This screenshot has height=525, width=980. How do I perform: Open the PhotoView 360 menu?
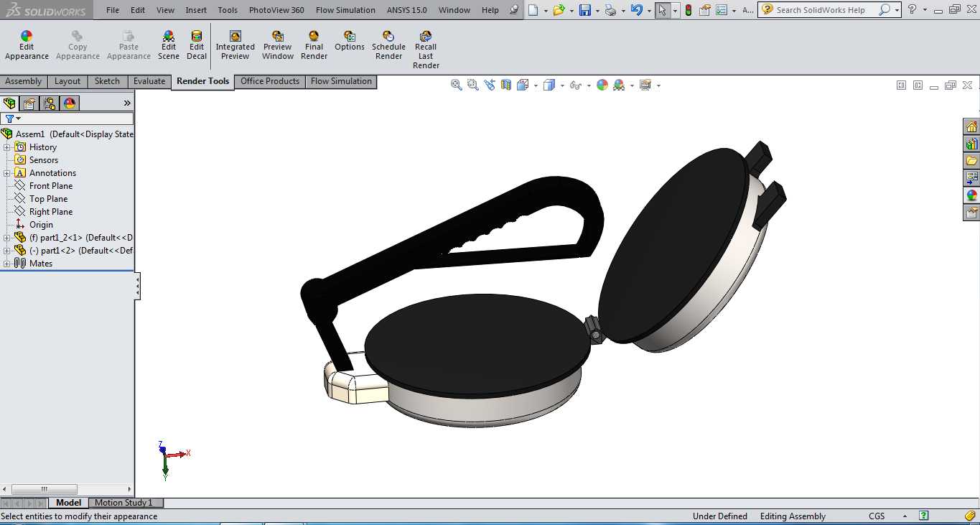(276, 10)
